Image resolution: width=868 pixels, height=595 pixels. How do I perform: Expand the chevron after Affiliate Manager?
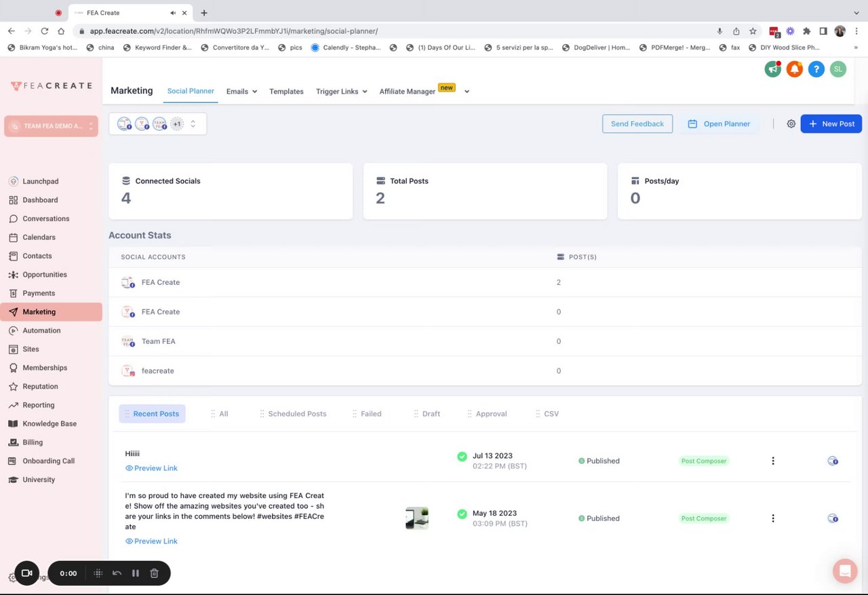tap(467, 92)
